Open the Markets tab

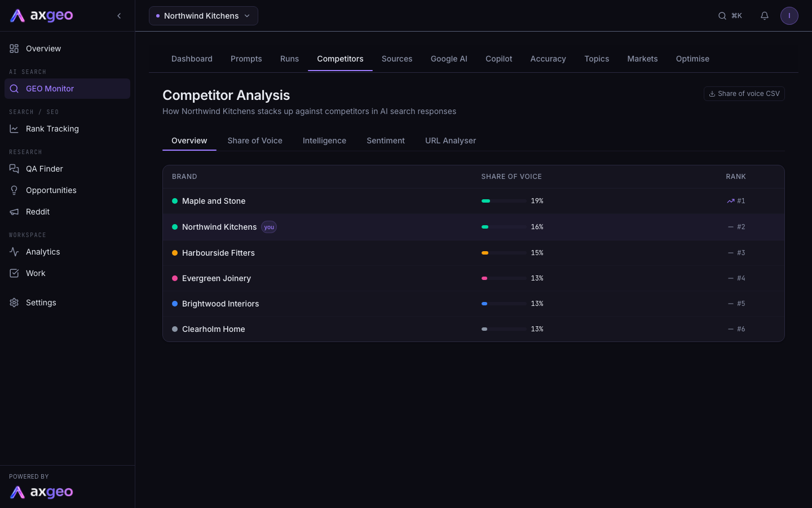pos(642,59)
